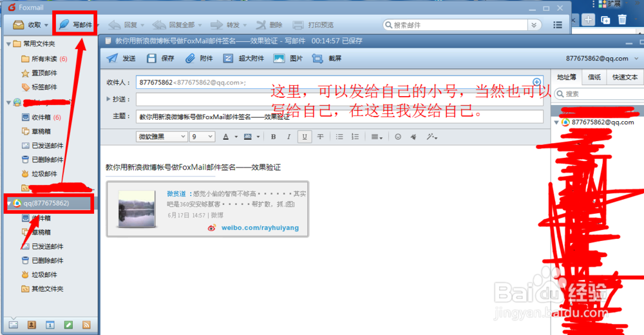Toggle italic formatting
Image resolution: width=644 pixels, height=335 pixels.
point(289,137)
